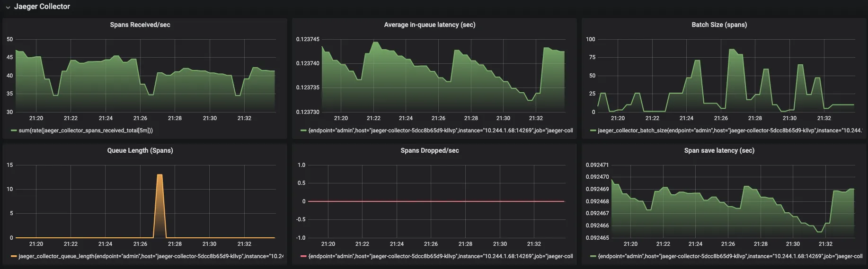Open the Queue Length (Spans) panel title menu
The image size is (868, 269).
(x=140, y=150)
